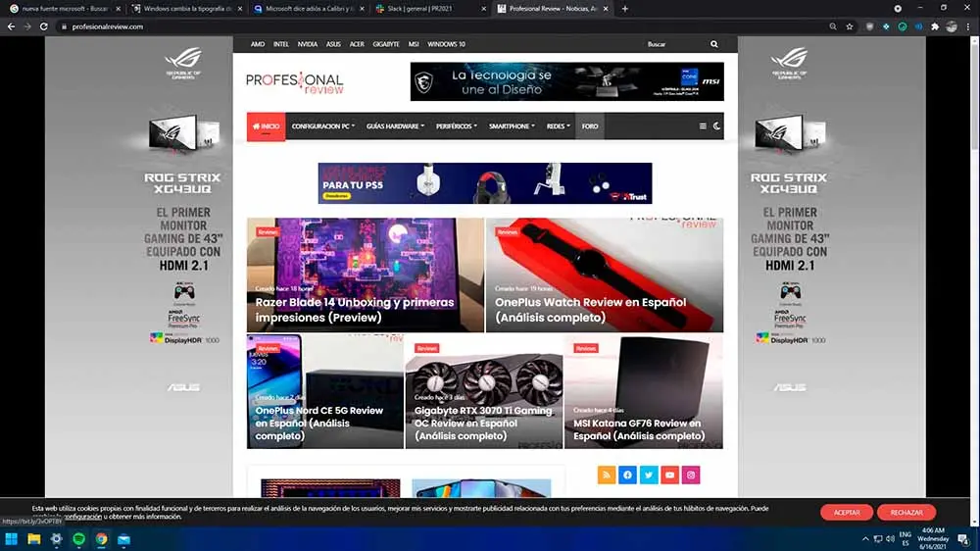The image size is (980, 551).
Task: Open Spotify from the taskbar
Action: 78,538
